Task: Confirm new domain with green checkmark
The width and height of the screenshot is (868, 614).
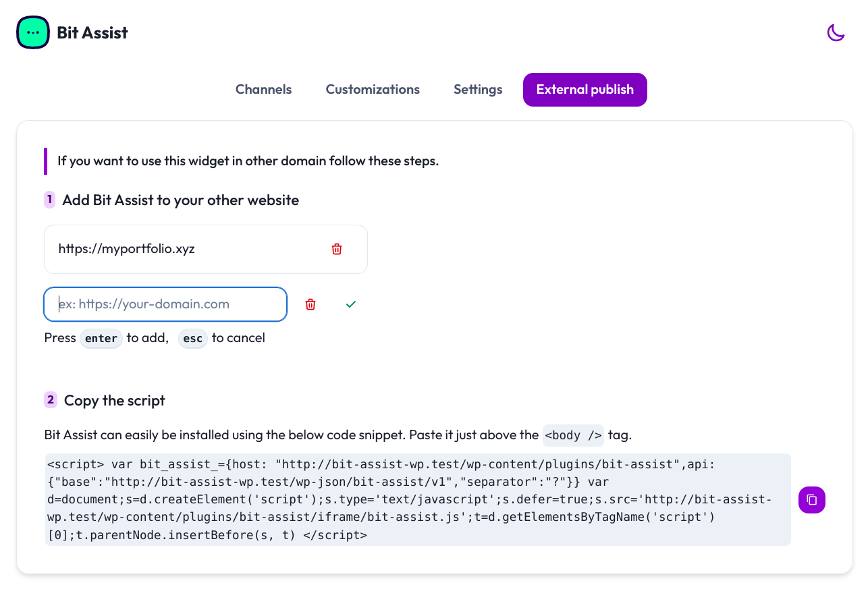Action: 351,304
